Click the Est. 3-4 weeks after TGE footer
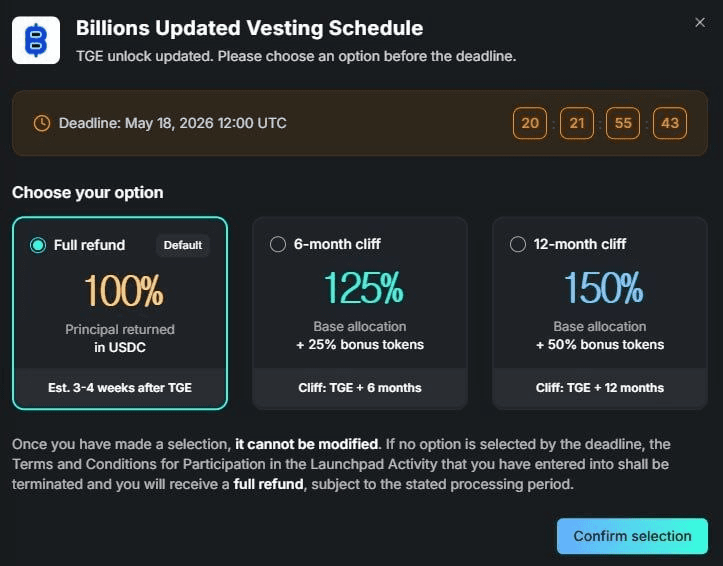The height and width of the screenshot is (566, 723). click(x=120, y=388)
